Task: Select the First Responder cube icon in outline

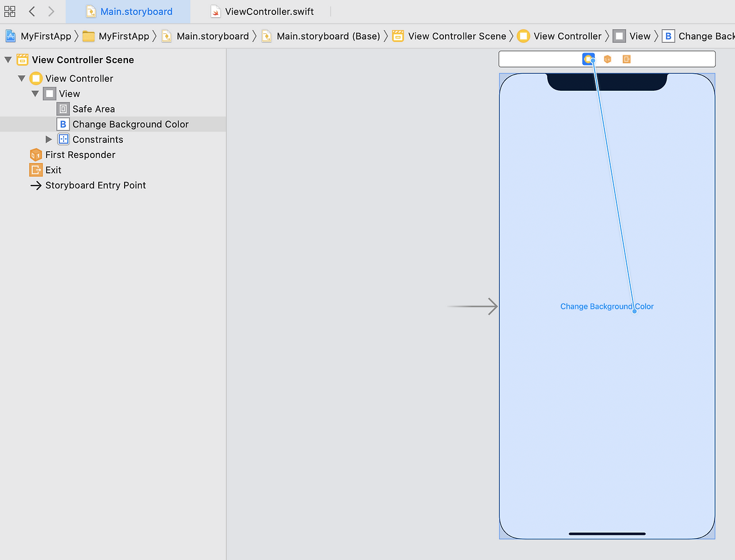Action: pyautogui.click(x=36, y=155)
